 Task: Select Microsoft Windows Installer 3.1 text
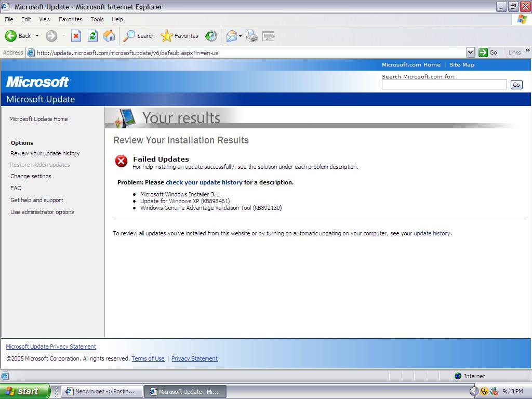(x=179, y=194)
